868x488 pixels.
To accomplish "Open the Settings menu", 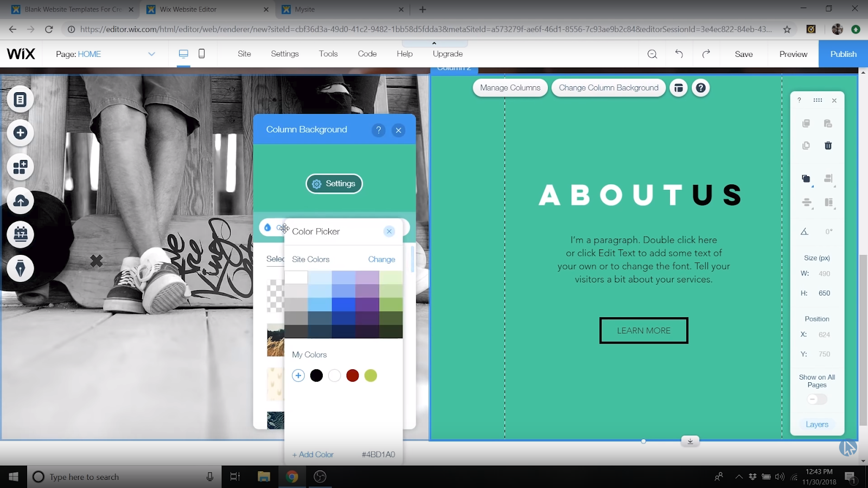I will click(285, 54).
